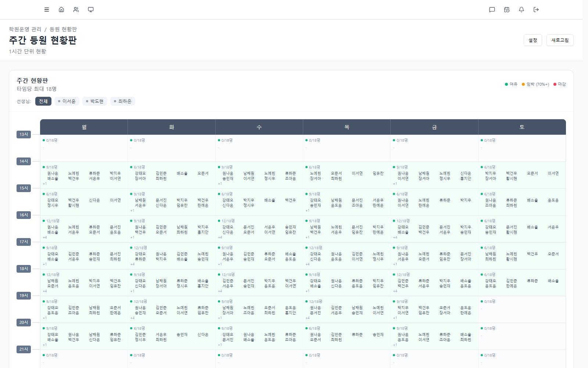This screenshot has height=368, width=588.
Task: Click the 목 day column header
Action: (x=347, y=127)
